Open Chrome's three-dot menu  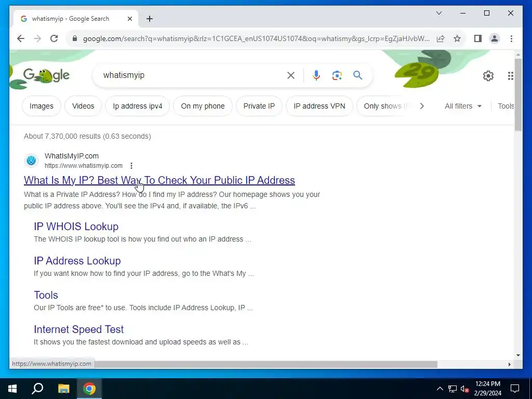[511, 38]
